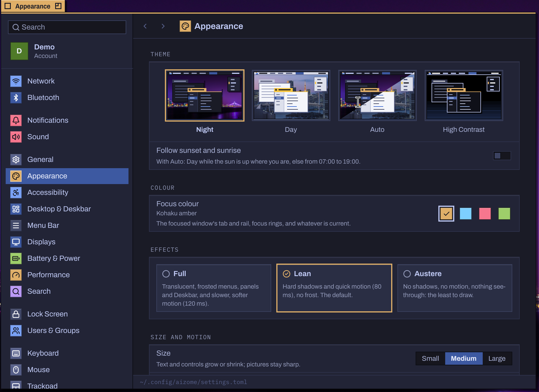Open the Demo Account entry
Viewport: 539px width, 392px height.
[67, 51]
